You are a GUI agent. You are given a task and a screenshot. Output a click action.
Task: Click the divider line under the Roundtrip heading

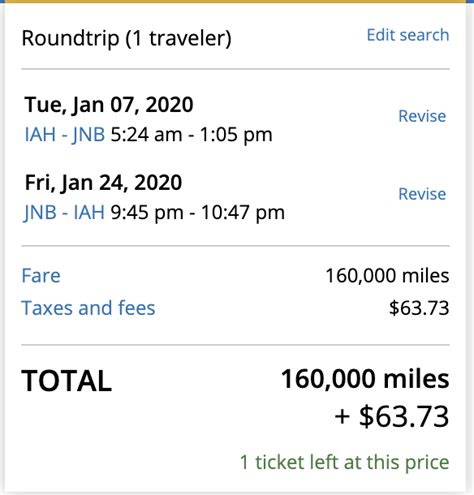pyautogui.click(x=235, y=69)
